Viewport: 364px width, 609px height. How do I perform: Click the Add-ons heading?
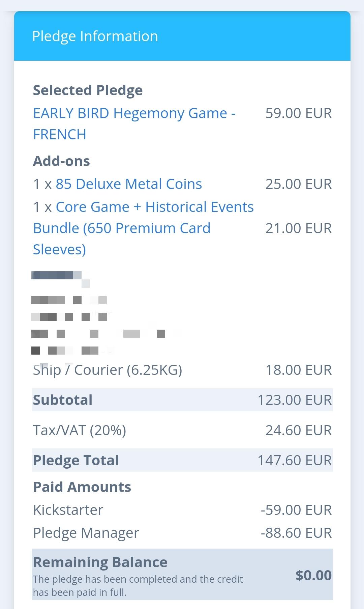tap(61, 161)
